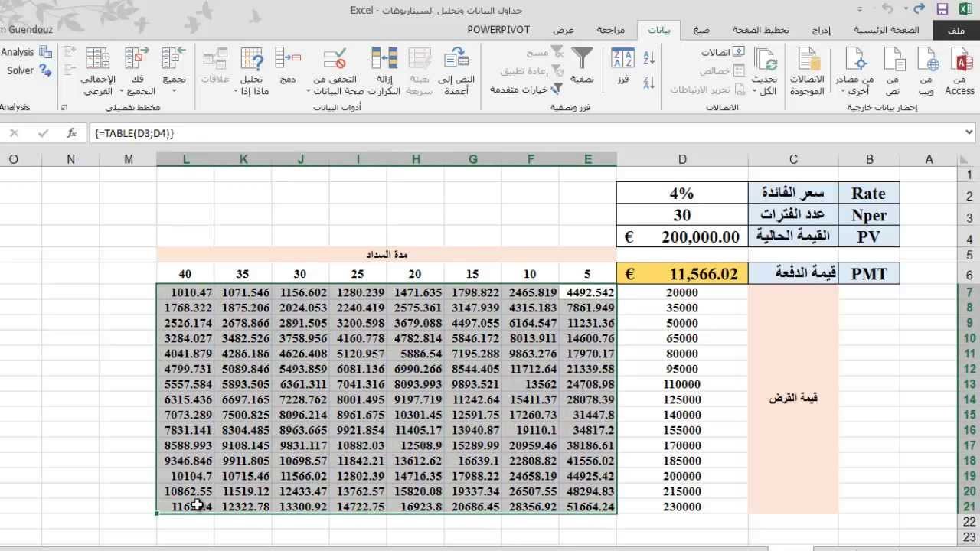Click the قيمة القرض merged cell

pos(793,399)
